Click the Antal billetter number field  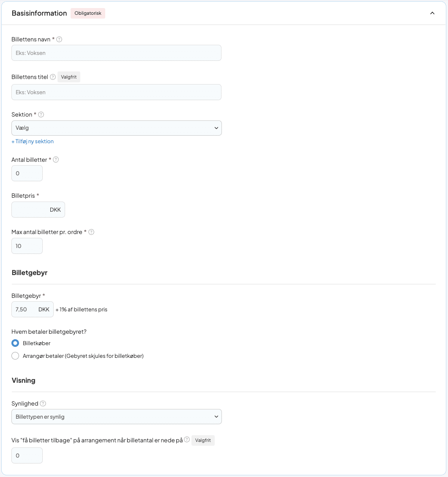pyautogui.click(x=27, y=173)
